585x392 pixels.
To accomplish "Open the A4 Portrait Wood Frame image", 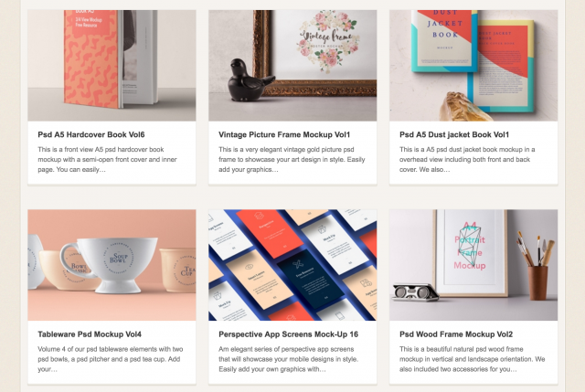I will pos(473,265).
